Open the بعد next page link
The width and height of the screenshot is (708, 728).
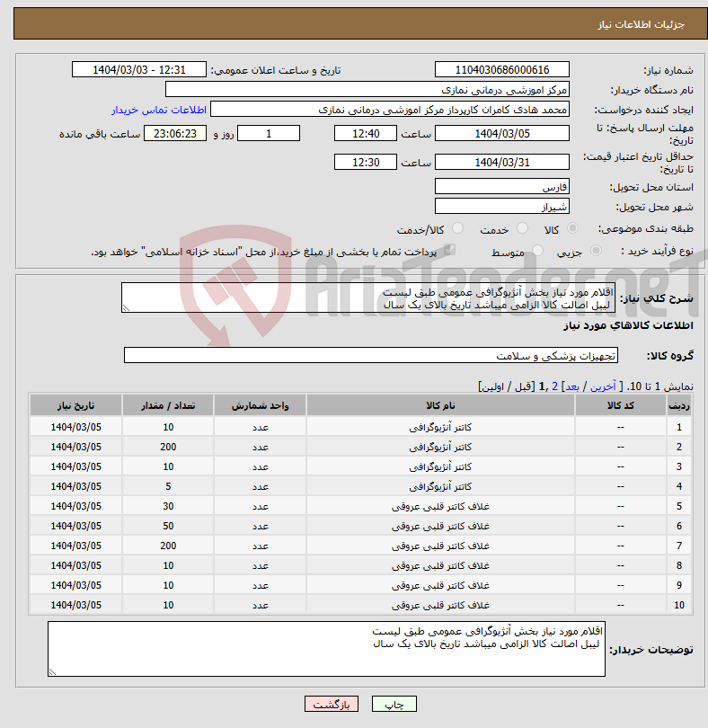click(572, 386)
